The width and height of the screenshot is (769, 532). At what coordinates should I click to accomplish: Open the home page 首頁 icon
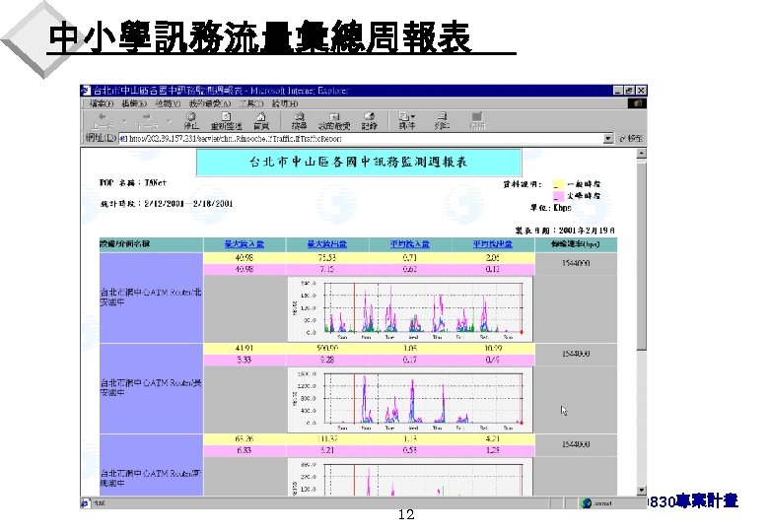[261, 121]
